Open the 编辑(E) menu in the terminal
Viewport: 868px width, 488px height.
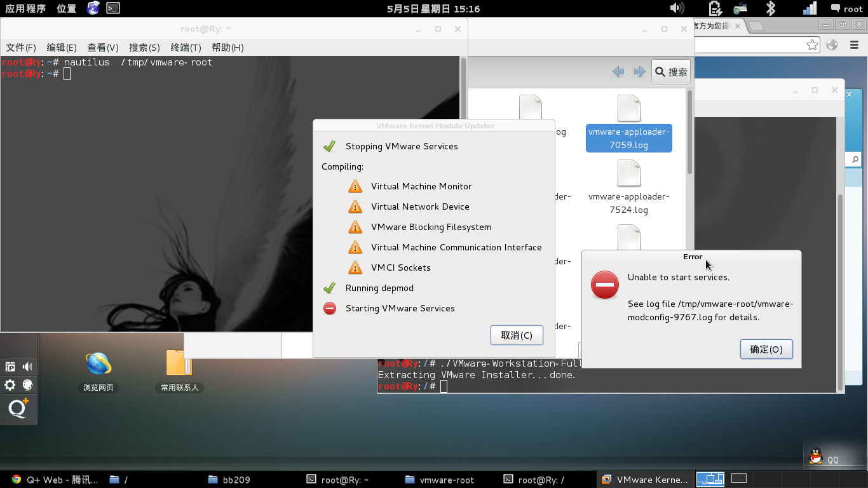(62, 48)
